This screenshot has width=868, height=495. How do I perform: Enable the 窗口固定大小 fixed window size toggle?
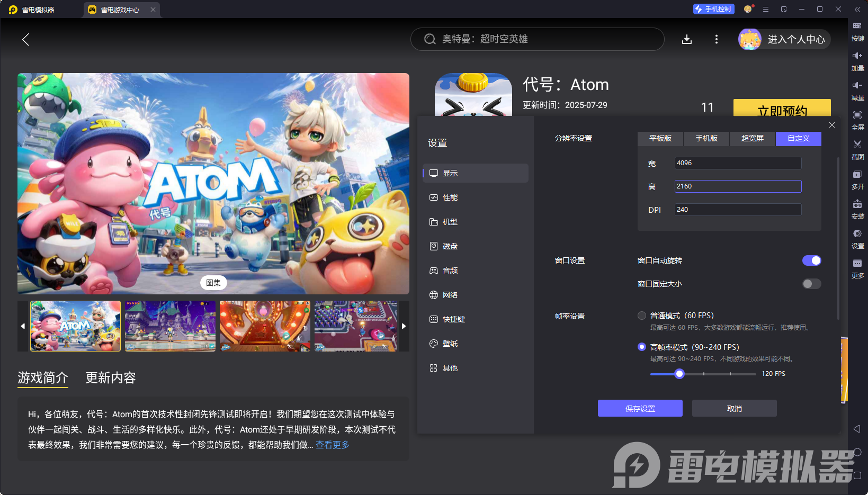pos(811,284)
